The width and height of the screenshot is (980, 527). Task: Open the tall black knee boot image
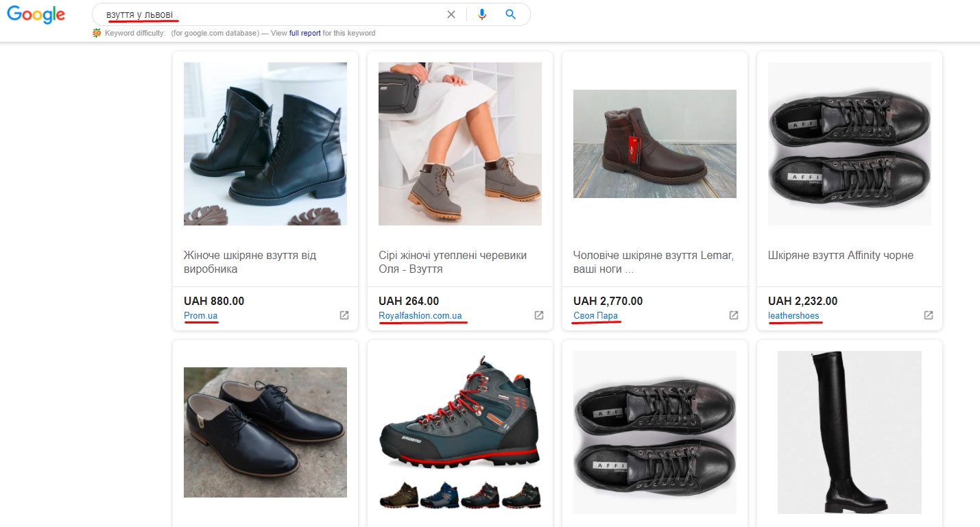(850, 432)
